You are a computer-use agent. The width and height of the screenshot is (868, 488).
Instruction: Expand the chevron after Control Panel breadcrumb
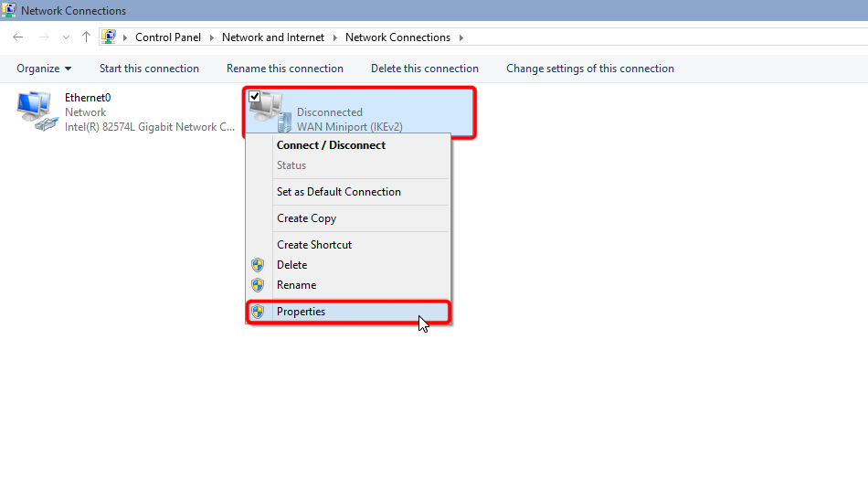[211, 37]
